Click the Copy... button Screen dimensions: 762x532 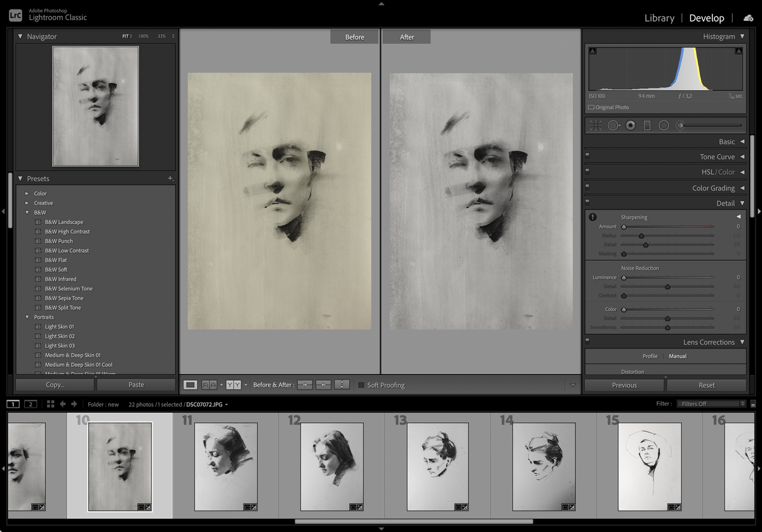55,385
